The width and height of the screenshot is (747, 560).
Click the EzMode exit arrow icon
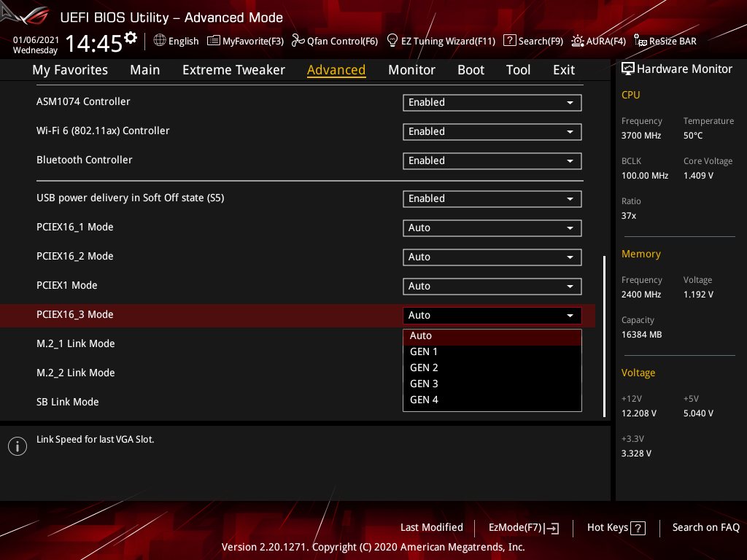(552, 528)
